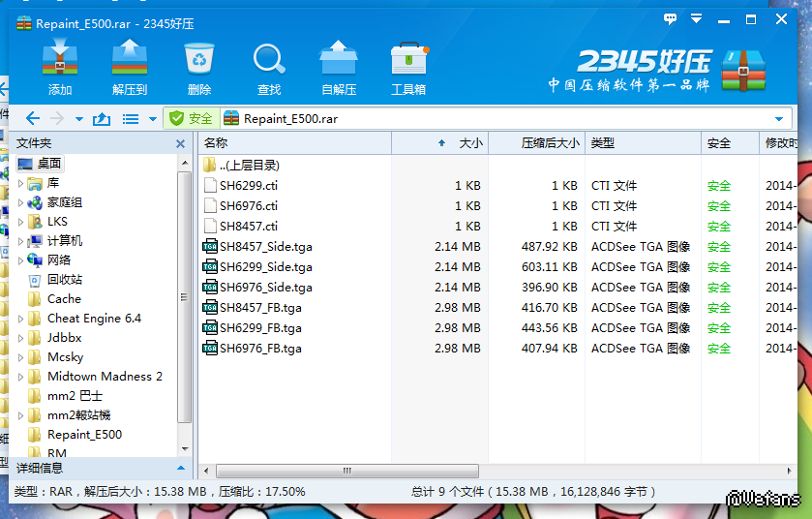Expand the 库 tree node

(20, 183)
